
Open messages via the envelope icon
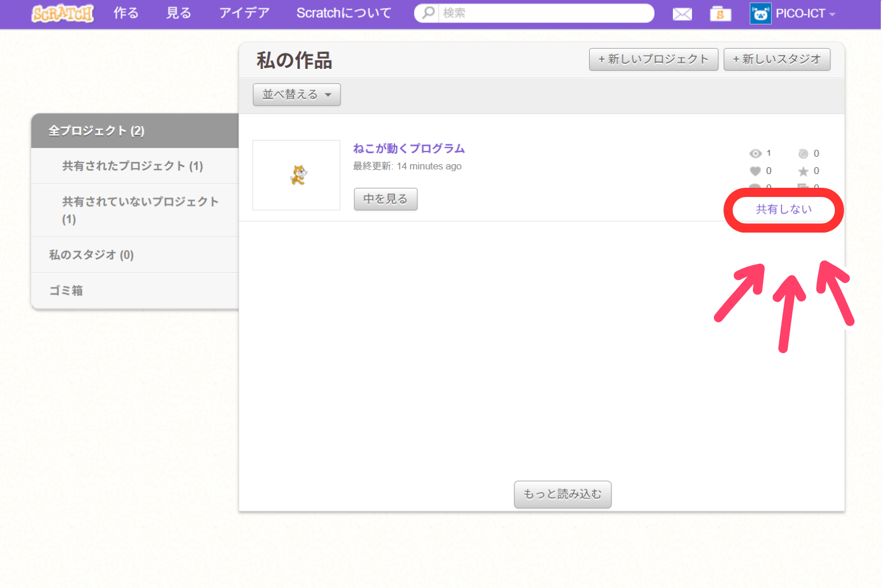tap(682, 13)
